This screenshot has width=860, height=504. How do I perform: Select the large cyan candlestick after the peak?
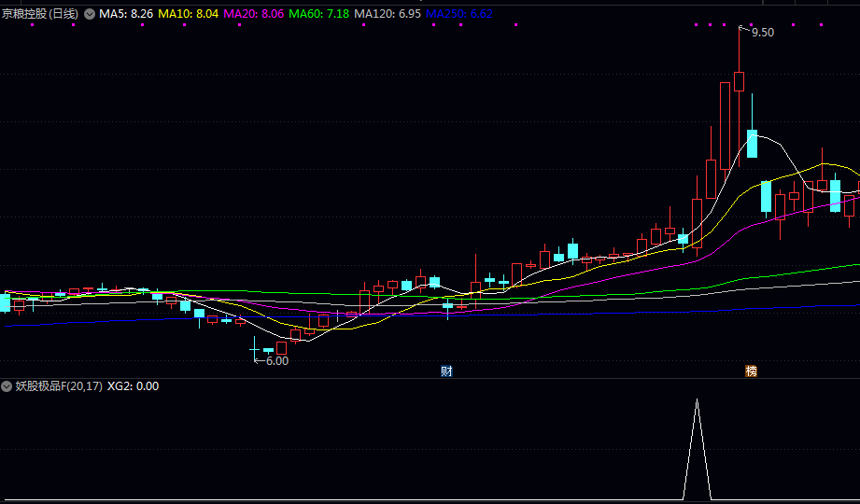(752, 144)
